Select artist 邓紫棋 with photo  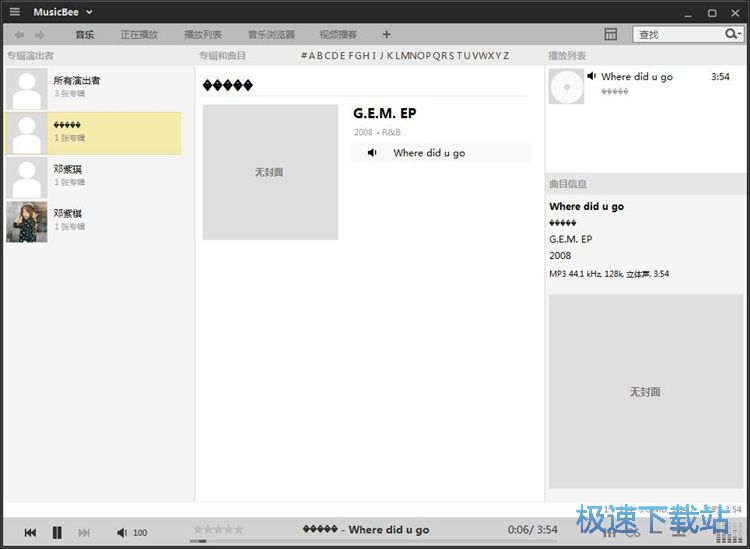click(x=93, y=221)
